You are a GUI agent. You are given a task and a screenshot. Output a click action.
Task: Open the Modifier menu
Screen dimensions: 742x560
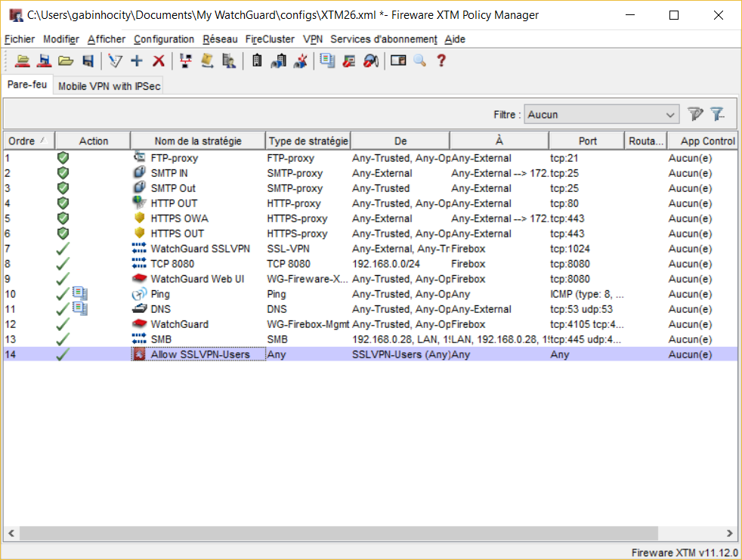click(61, 39)
